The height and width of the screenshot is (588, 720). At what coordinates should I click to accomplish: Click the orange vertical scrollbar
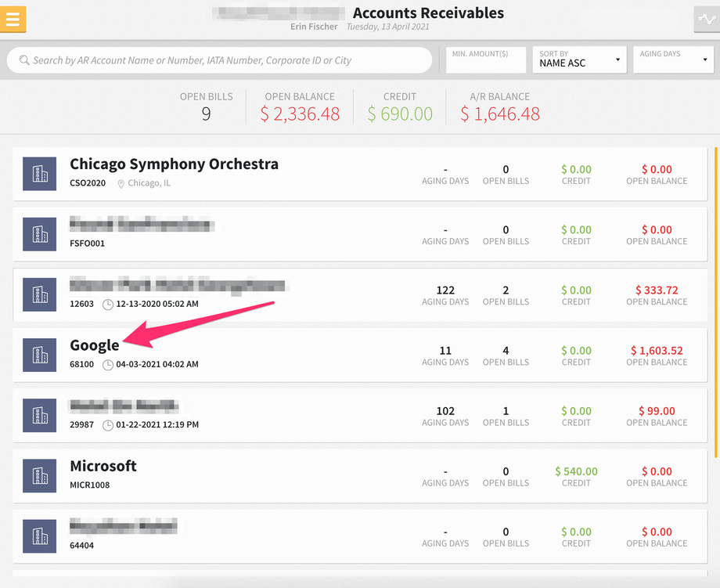click(x=716, y=301)
